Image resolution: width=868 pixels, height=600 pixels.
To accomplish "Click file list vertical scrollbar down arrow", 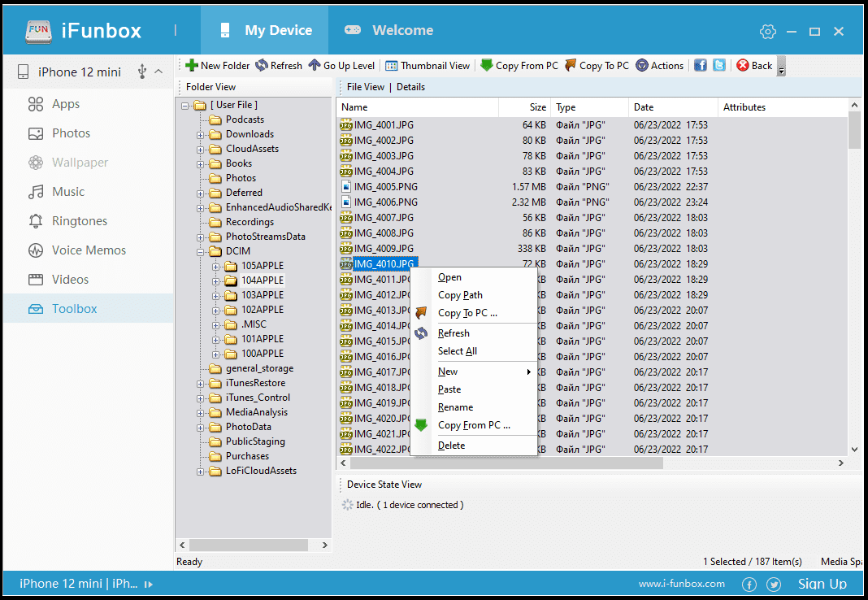I will (x=854, y=450).
